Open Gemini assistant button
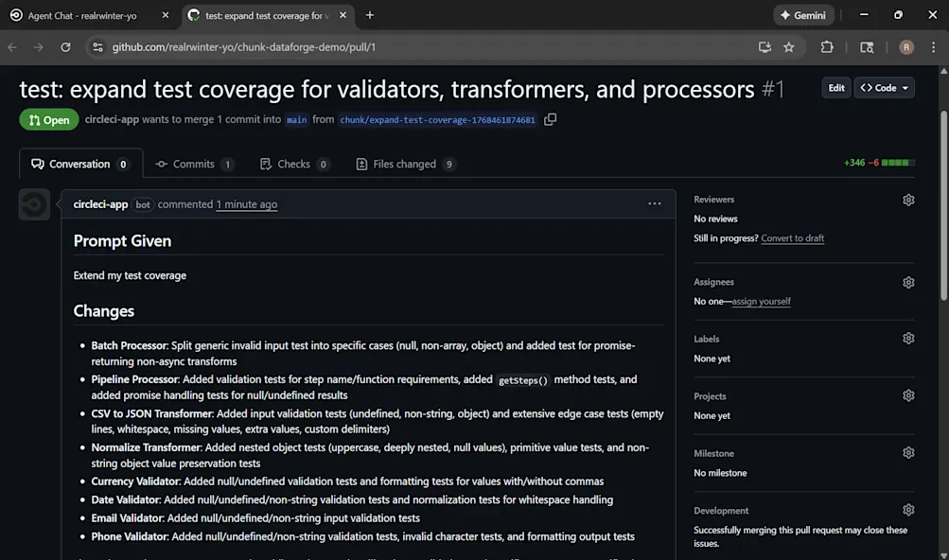Viewport: 949px width, 560px height. [803, 15]
